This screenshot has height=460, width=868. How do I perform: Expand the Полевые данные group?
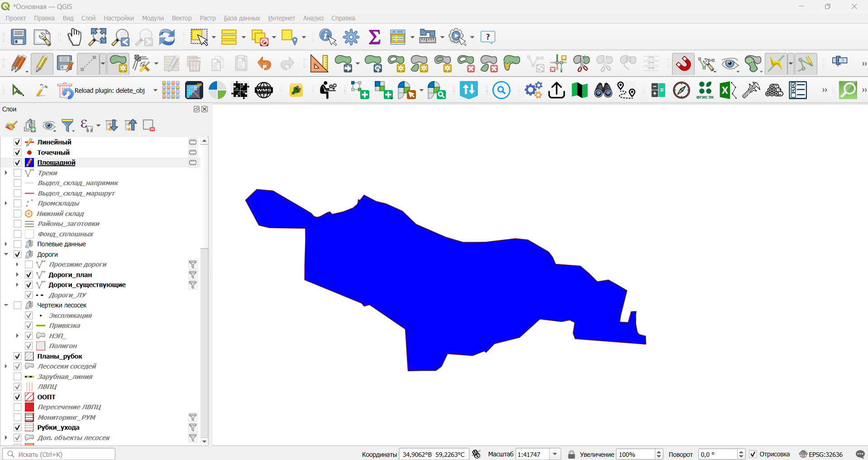(x=6, y=244)
